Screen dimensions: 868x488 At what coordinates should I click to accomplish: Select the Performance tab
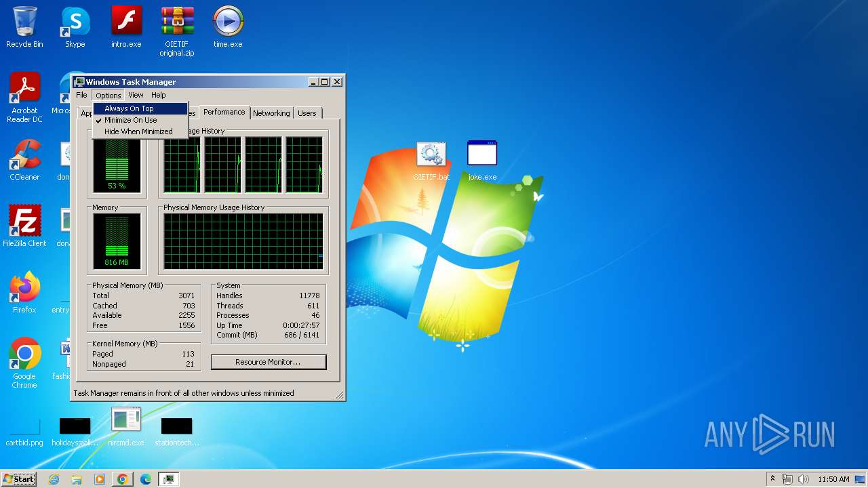[x=224, y=112]
